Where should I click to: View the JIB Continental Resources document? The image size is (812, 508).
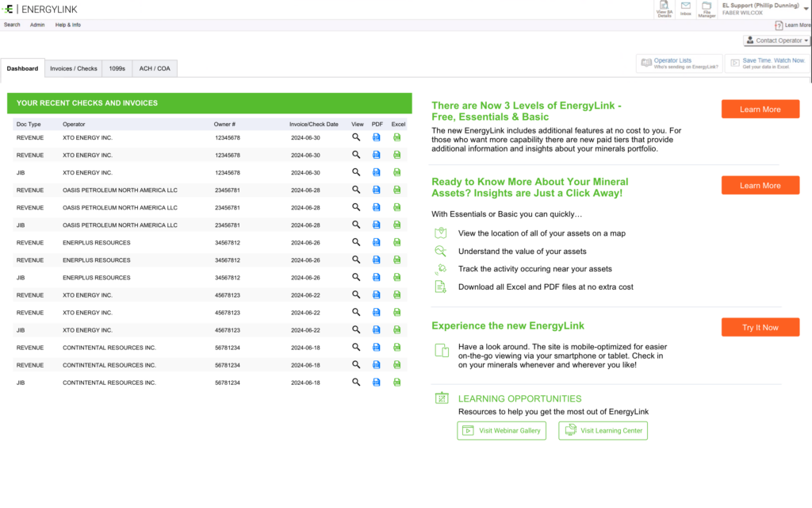(356, 382)
